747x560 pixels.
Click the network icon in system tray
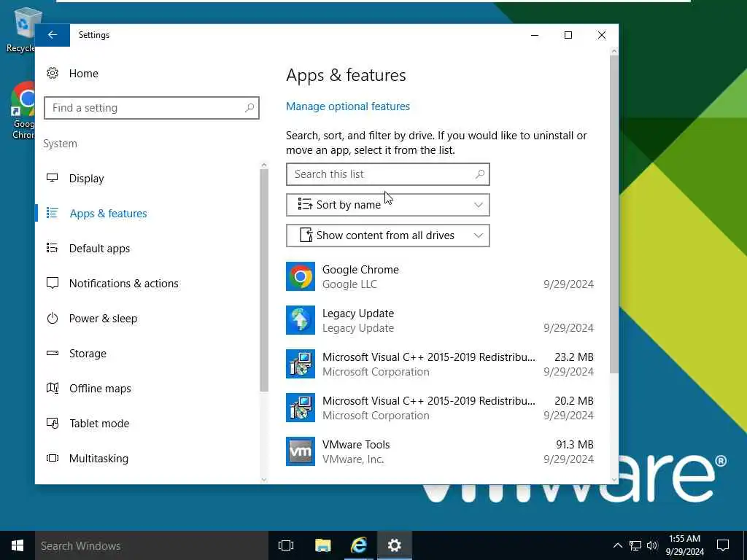tap(635, 545)
